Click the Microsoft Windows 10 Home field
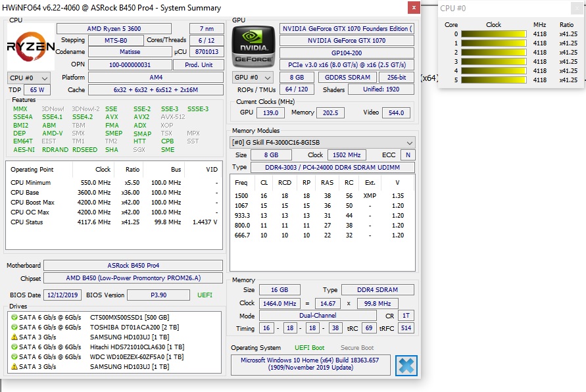Viewport: 586px width, 392px height. tap(310, 364)
